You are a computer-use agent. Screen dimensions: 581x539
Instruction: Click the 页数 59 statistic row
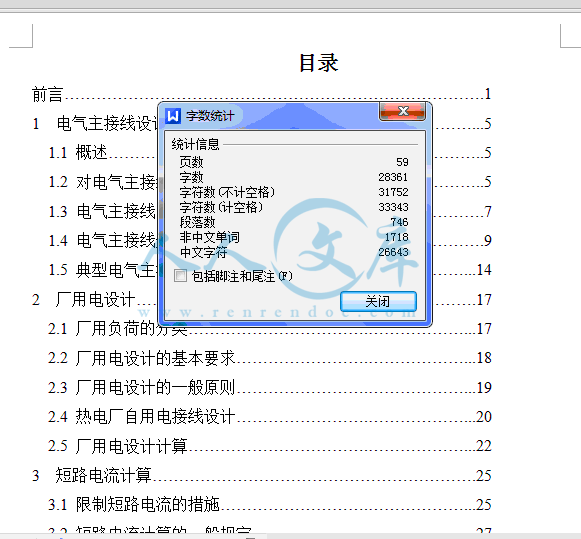[294, 162]
